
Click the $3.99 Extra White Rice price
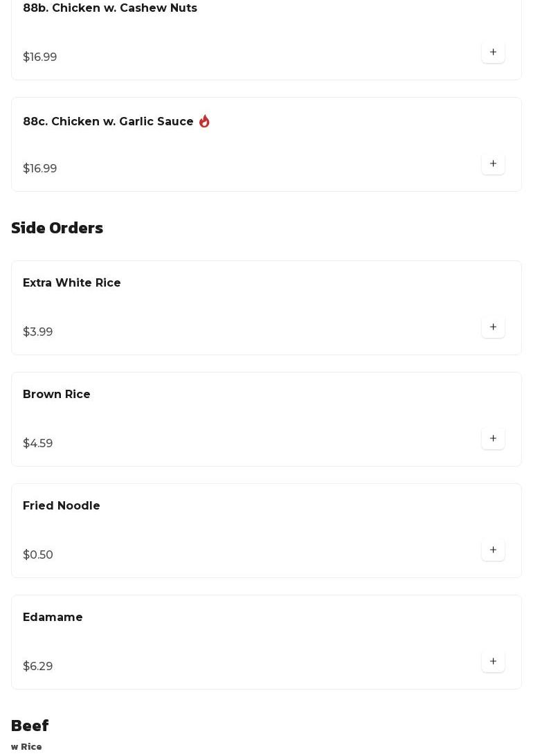(38, 332)
